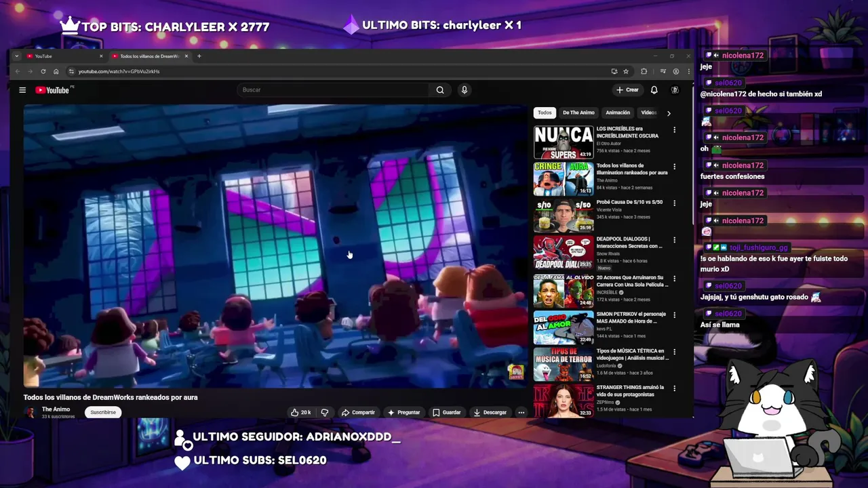Open DE LA FAMA AL OLVIDO thumbnail
This screenshot has width=868, height=488.
pyautogui.click(x=564, y=291)
